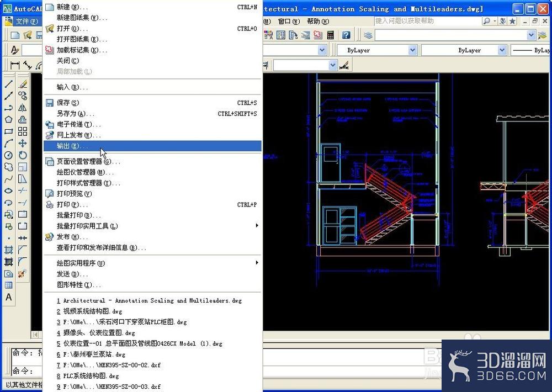Choose 图形特性(I)... entry

coord(152,284)
